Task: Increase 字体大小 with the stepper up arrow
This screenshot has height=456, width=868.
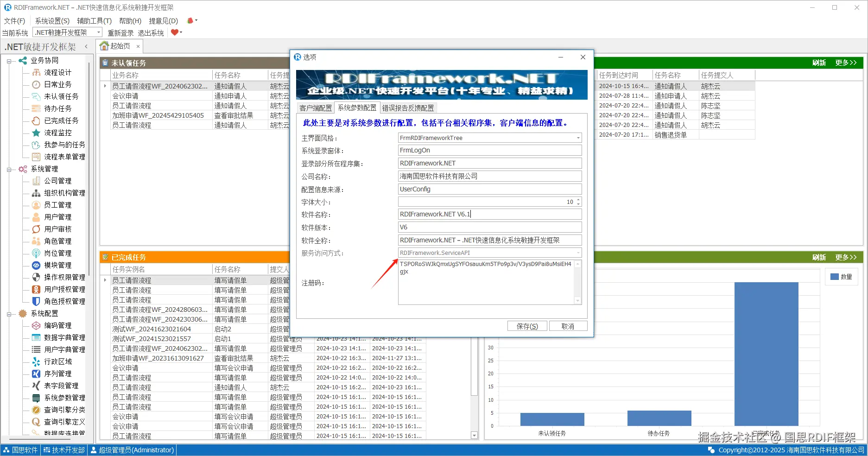Action: coord(578,199)
